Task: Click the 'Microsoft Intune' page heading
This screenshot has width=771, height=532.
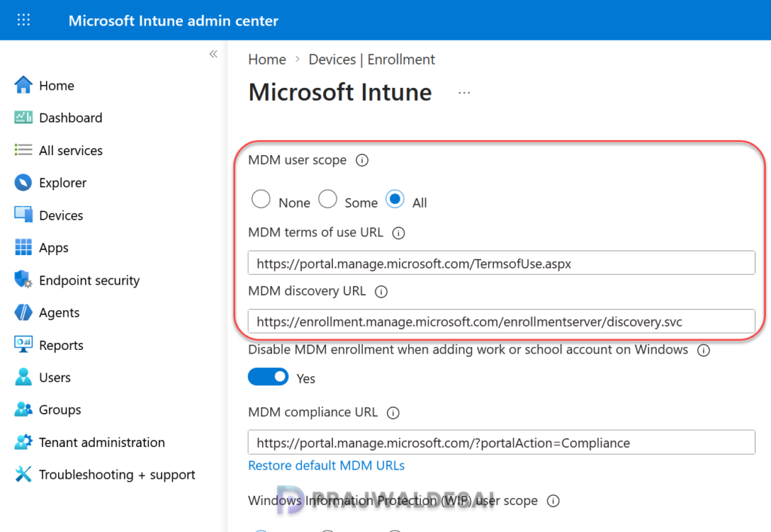Action: [340, 93]
